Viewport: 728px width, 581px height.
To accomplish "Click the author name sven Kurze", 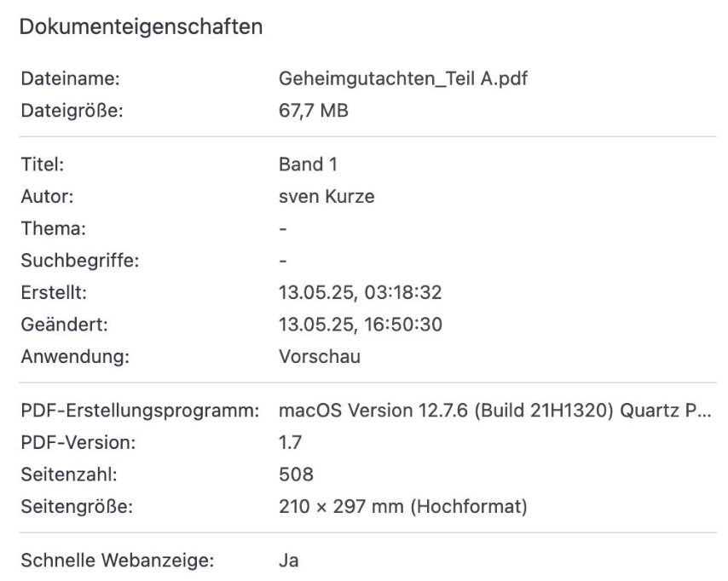I will point(326,196).
